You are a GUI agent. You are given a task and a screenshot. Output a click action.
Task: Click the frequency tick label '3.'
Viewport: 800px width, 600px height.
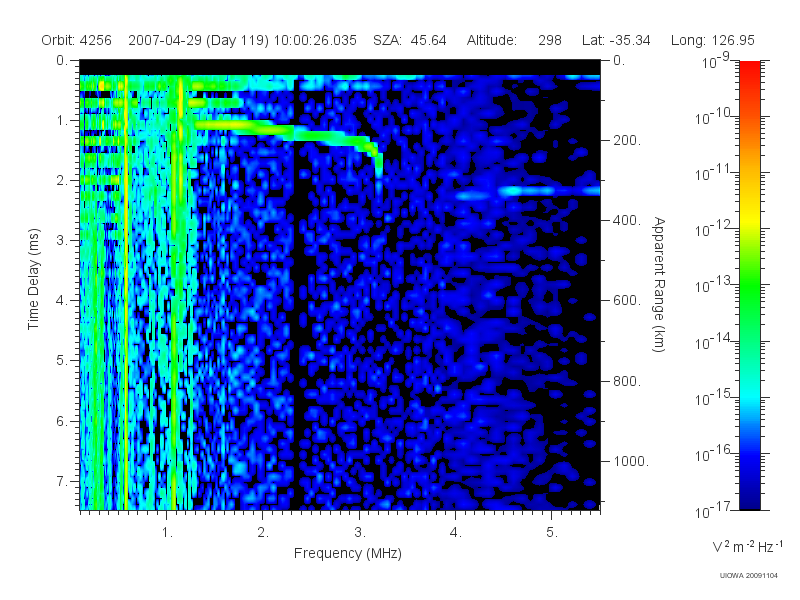click(360, 533)
